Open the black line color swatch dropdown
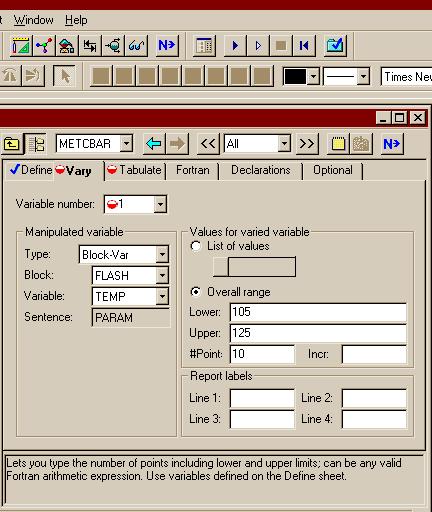Image resolution: width=432 pixels, height=512 pixels. click(313, 77)
